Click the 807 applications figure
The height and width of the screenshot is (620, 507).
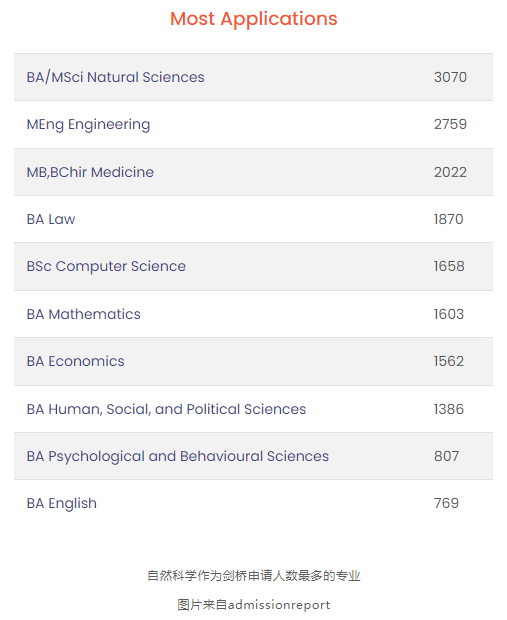coord(446,456)
